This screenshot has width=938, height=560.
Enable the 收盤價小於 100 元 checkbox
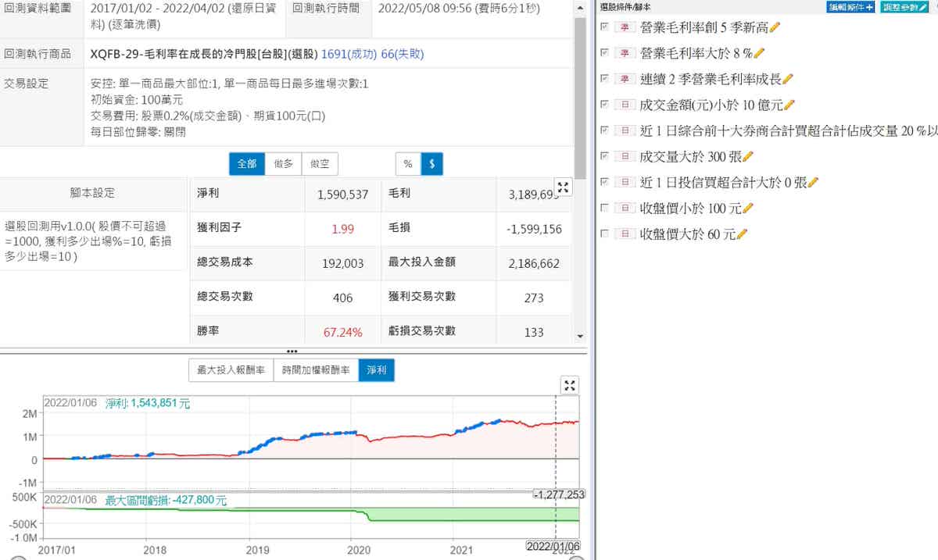coord(603,209)
